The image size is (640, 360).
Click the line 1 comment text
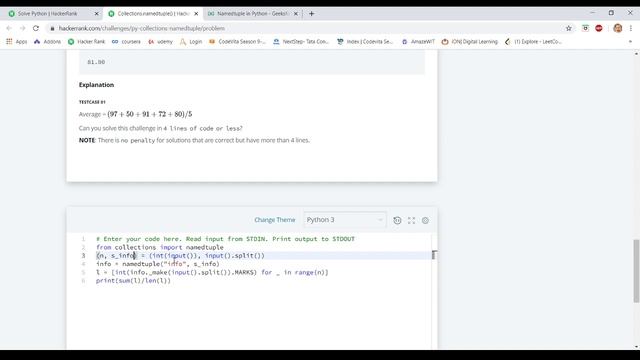pyautogui.click(x=225, y=239)
